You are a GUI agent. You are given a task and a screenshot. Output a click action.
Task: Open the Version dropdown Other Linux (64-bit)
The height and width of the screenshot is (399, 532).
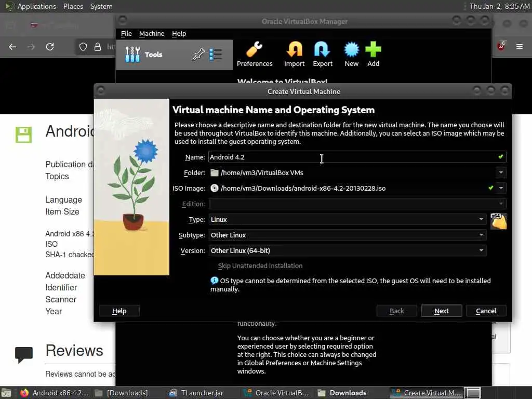(348, 250)
